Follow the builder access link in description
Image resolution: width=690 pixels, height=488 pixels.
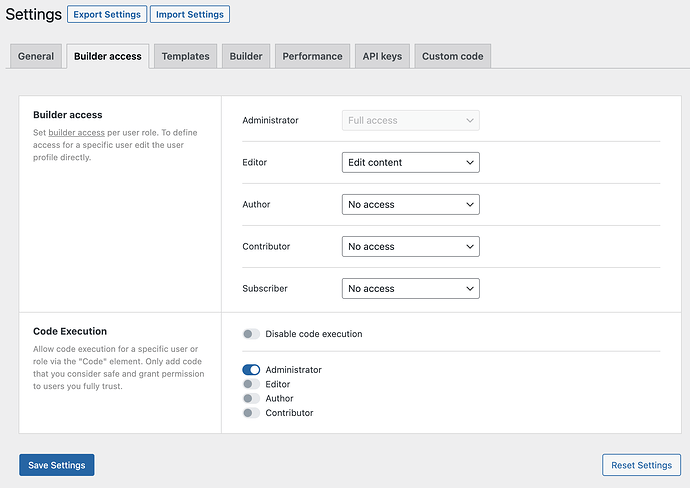[76, 133]
